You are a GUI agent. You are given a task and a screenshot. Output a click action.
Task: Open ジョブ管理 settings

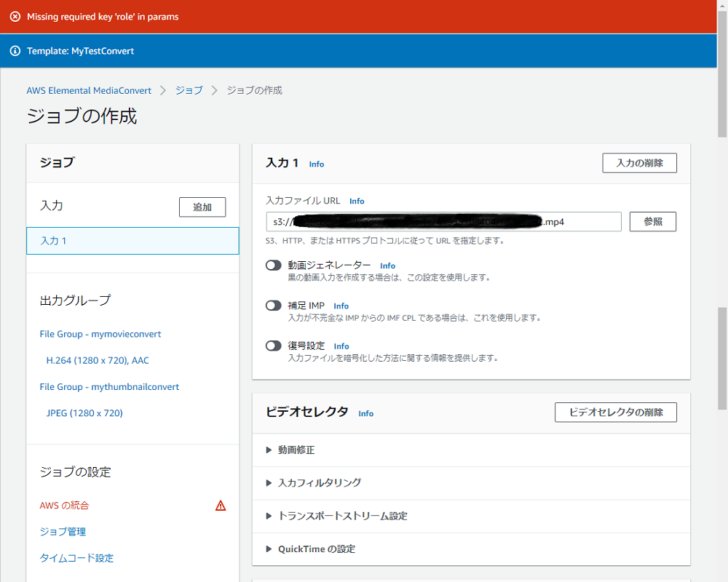click(x=63, y=532)
